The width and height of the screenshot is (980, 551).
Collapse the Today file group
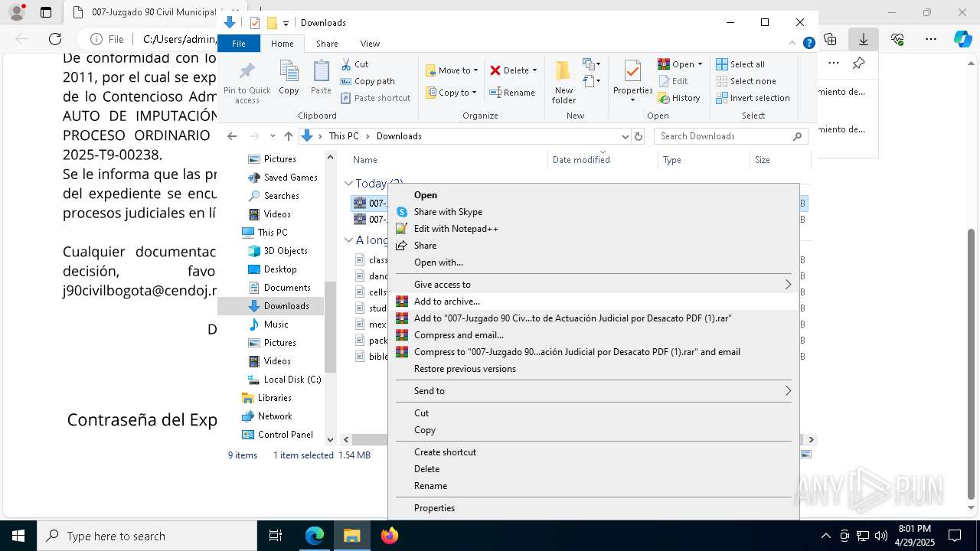[x=348, y=184]
